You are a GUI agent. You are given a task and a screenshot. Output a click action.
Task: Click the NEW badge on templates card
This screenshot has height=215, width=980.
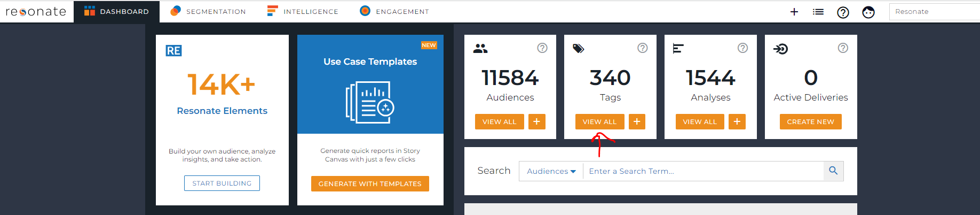429,45
